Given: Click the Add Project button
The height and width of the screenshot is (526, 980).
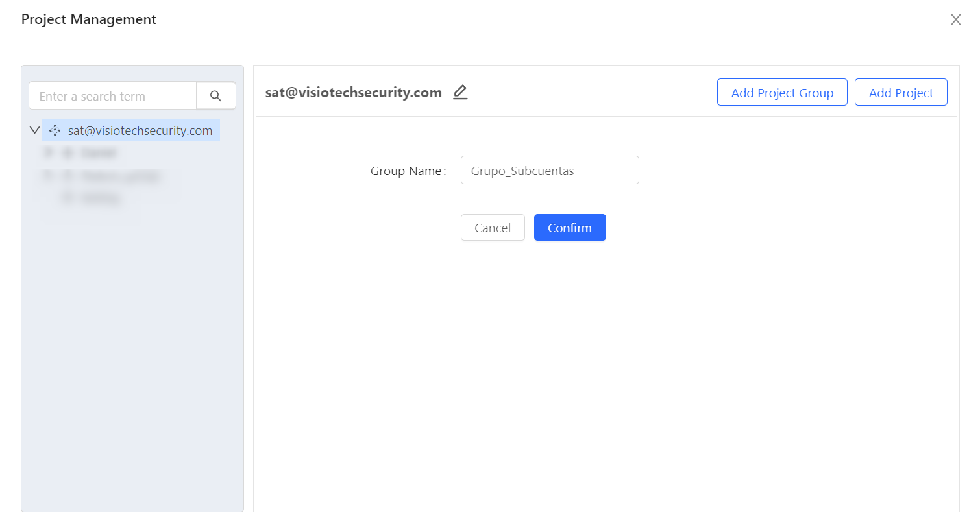Looking at the screenshot, I should click(x=901, y=92).
